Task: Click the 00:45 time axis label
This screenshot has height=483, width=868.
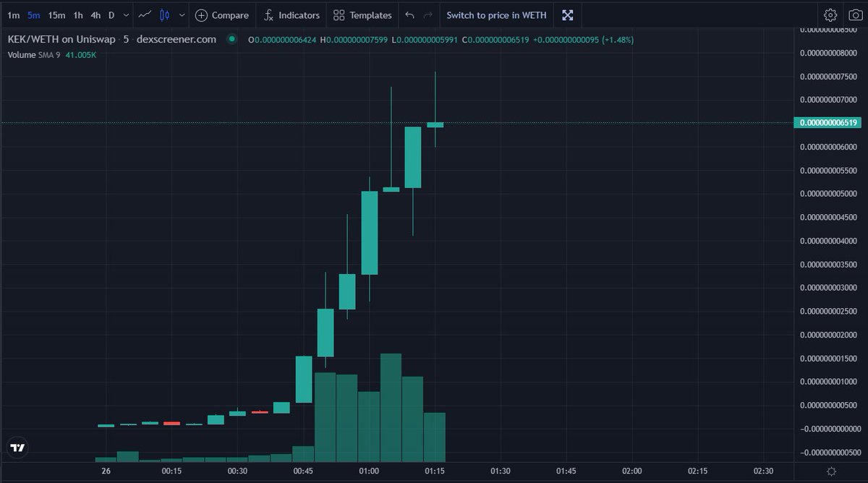Action: click(303, 471)
